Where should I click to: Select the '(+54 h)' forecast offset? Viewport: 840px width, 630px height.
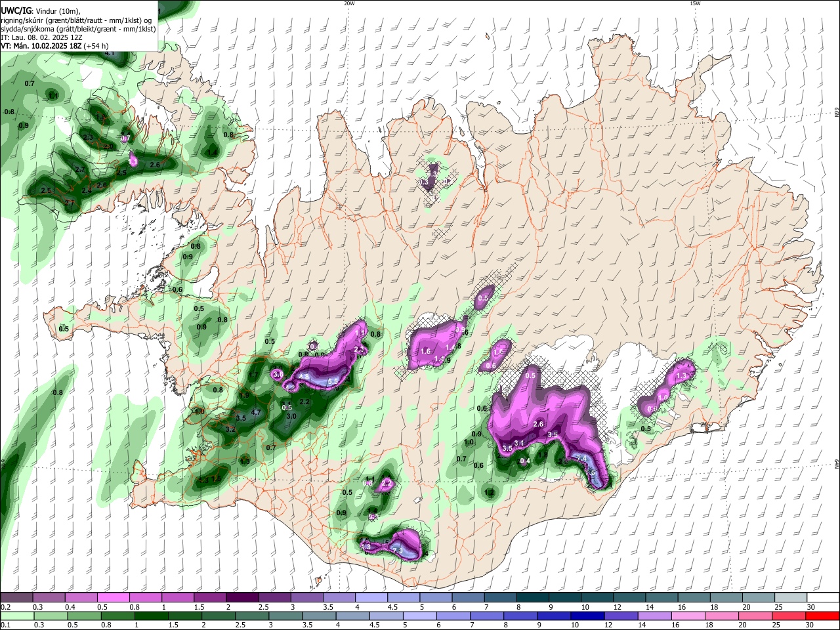pos(96,46)
